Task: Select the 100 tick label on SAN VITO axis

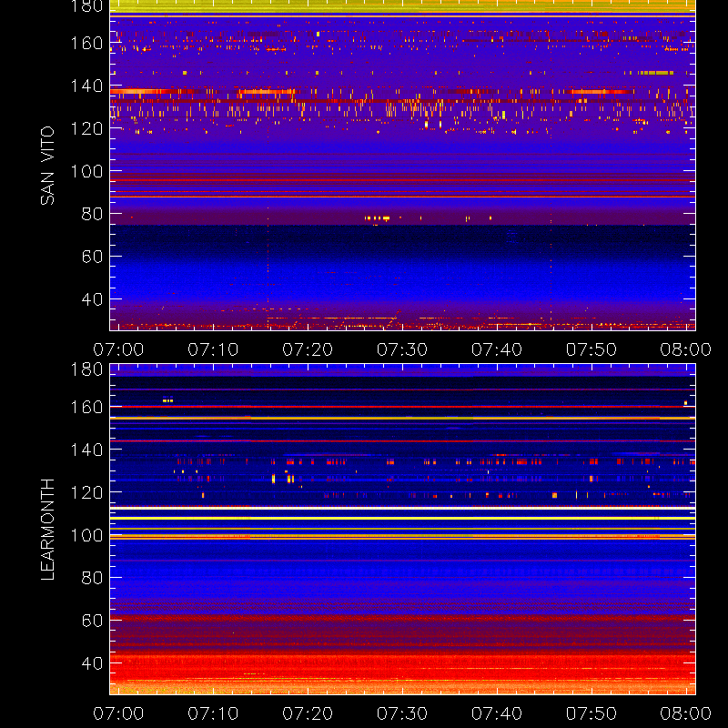Action: (x=86, y=171)
